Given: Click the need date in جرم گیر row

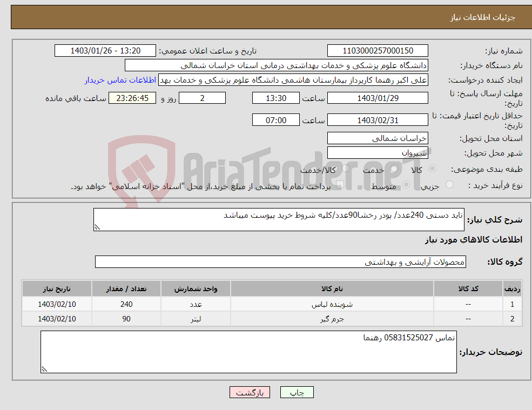Looking at the screenshot, I should (x=57, y=319).
